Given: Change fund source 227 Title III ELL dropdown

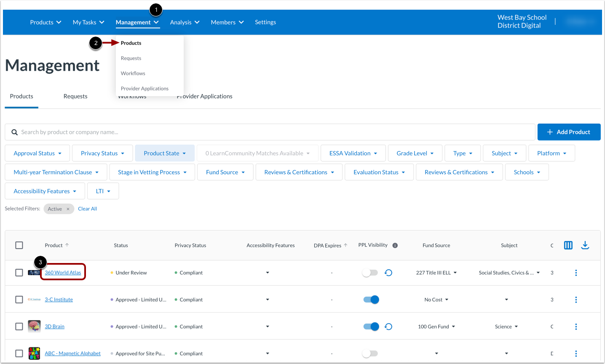Looking at the screenshot, I should pyautogui.click(x=436, y=273).
